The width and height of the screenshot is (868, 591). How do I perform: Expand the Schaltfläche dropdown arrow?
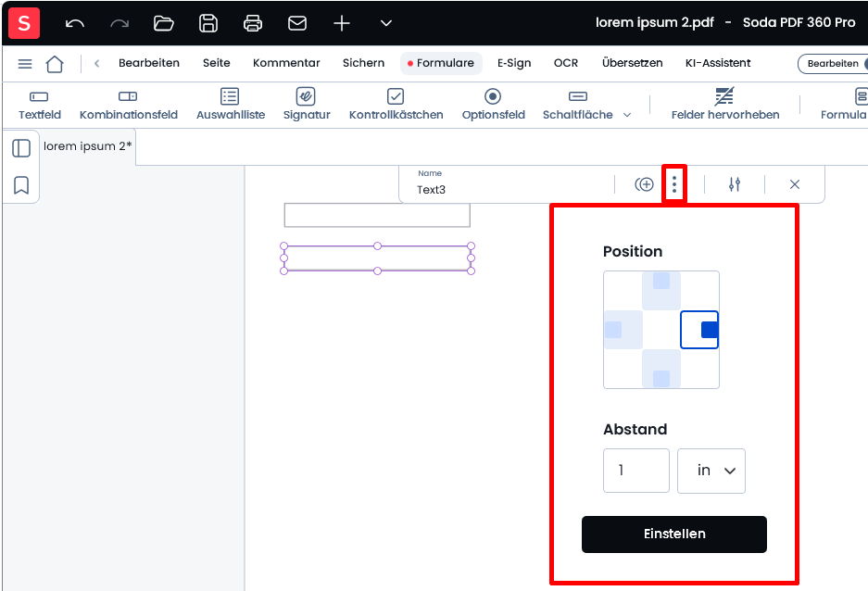pyautogui.click(x=627, y=115)
